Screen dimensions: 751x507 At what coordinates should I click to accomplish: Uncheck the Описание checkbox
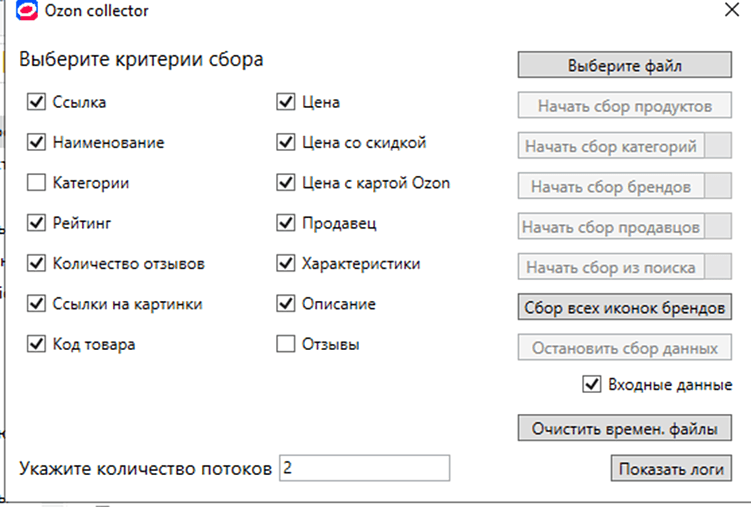click(285, 304)
